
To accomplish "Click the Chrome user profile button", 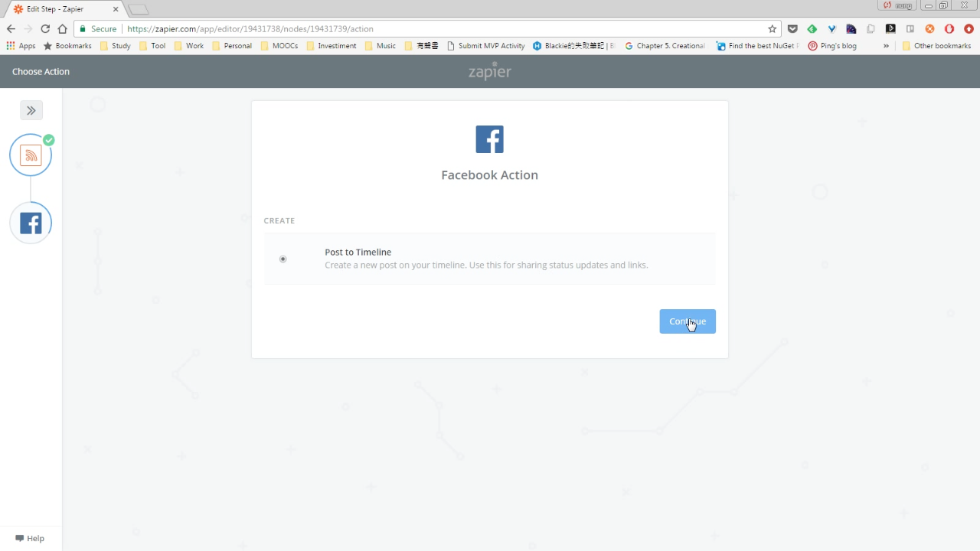I will click(899, 5).
